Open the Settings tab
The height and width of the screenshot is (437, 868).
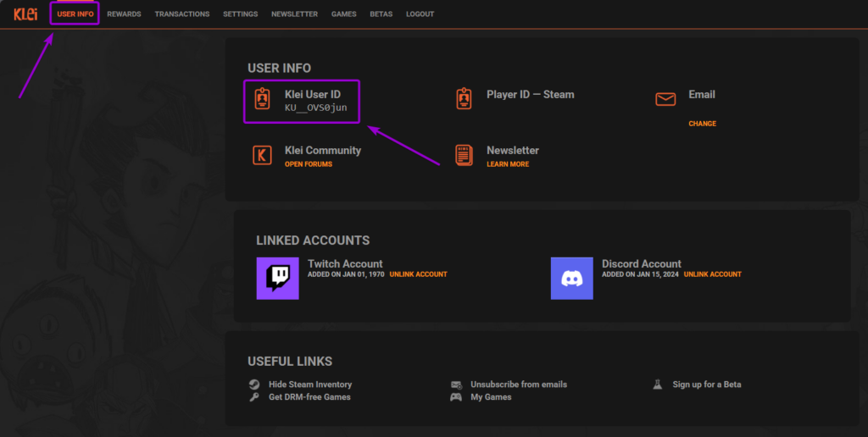tap(240, 14)
